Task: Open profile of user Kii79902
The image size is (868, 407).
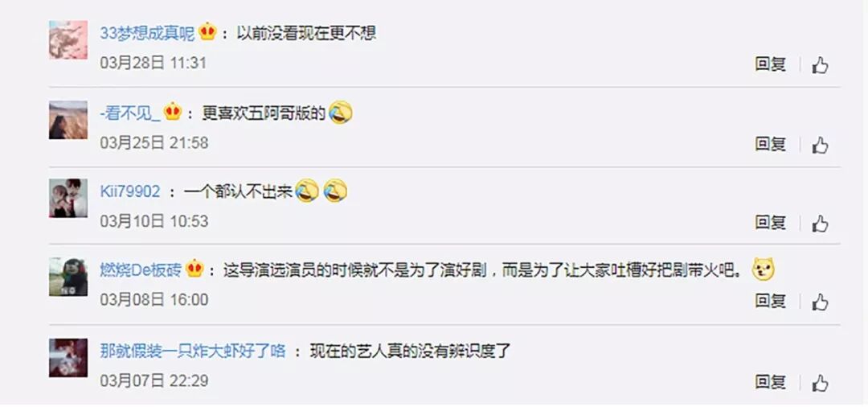Action: 130,191
